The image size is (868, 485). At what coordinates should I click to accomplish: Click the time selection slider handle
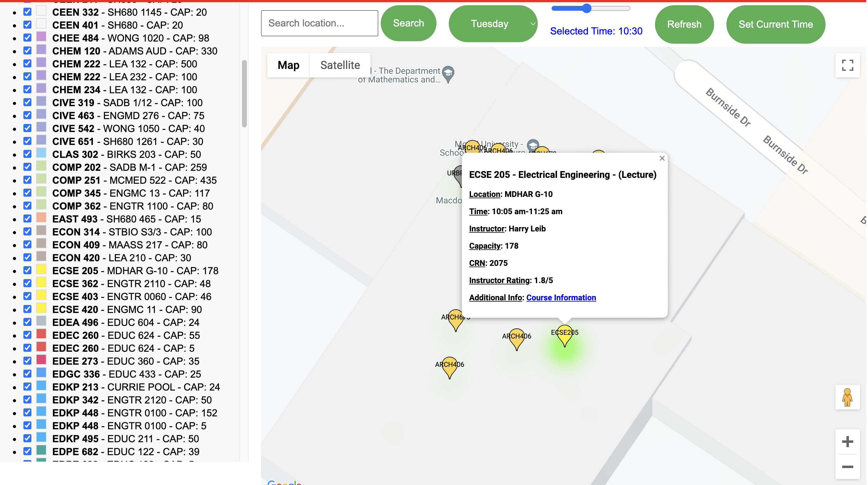pyautogui.click(x=587, y=8)
